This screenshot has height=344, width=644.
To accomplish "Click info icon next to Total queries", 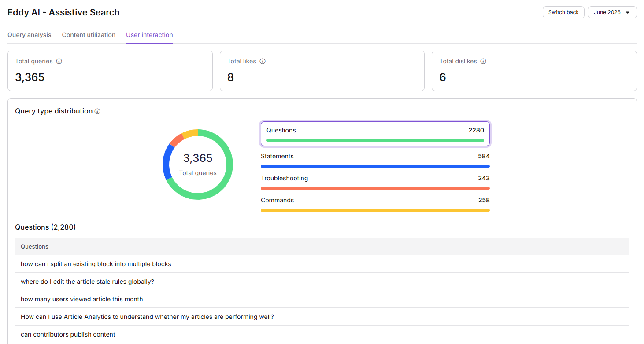I will point(59,61).
